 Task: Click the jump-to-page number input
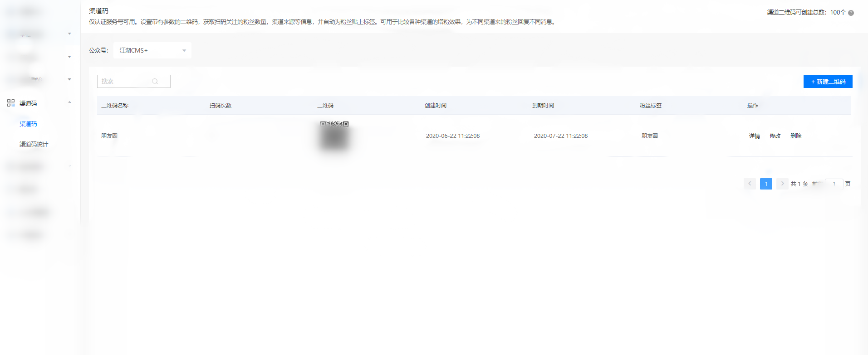[x=834, y=184]
